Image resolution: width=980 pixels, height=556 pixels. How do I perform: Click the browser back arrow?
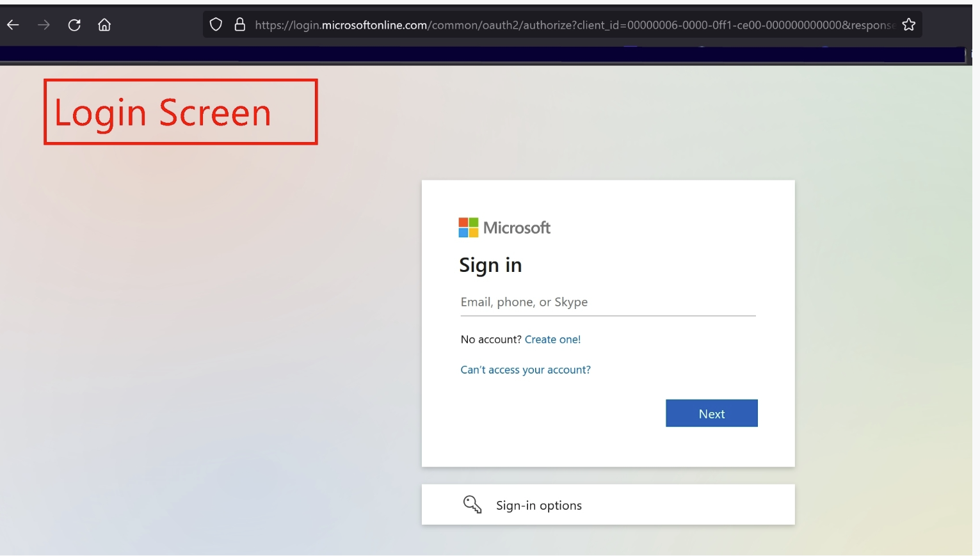pyautogui.click(x=12, y=24)
